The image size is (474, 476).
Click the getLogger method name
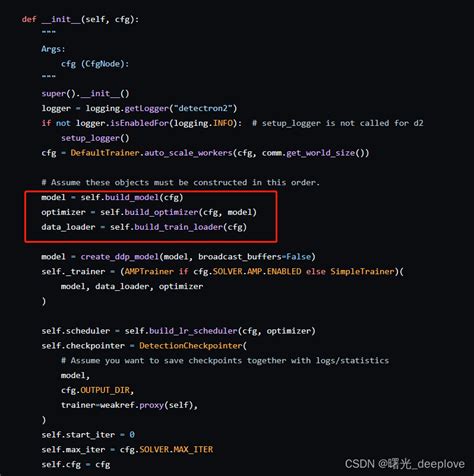[x=147, y=108]
